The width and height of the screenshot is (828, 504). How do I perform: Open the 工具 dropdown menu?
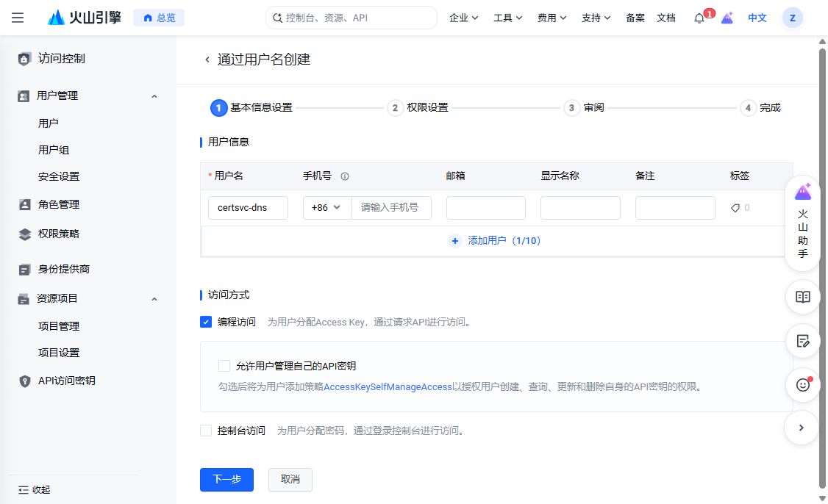[507, 18]
